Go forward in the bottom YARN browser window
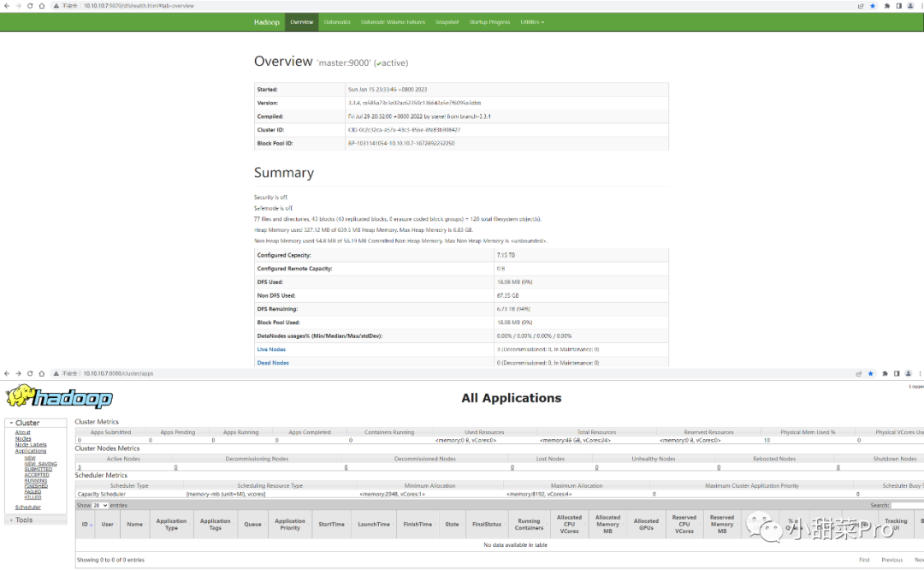 pyautogui.click(x=18, y=374)
